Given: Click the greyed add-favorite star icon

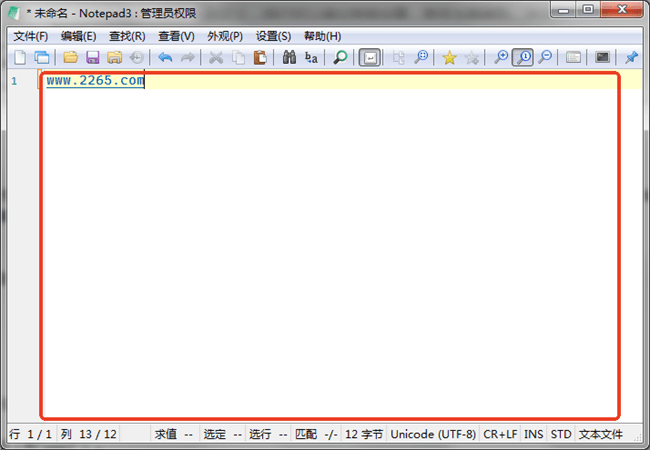Looking at the screenshot, I should pyautogui.click(x=472, y=57).
